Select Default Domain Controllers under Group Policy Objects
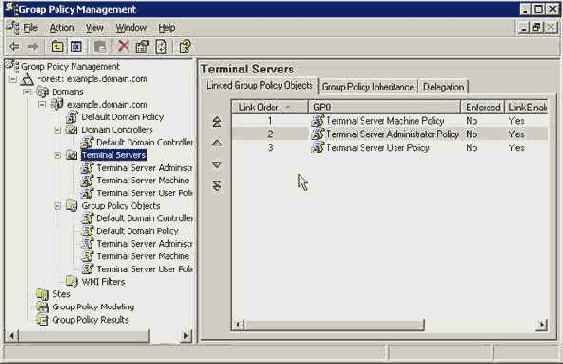The height and width of the screenshot is (364, 563). coord(144,218)
